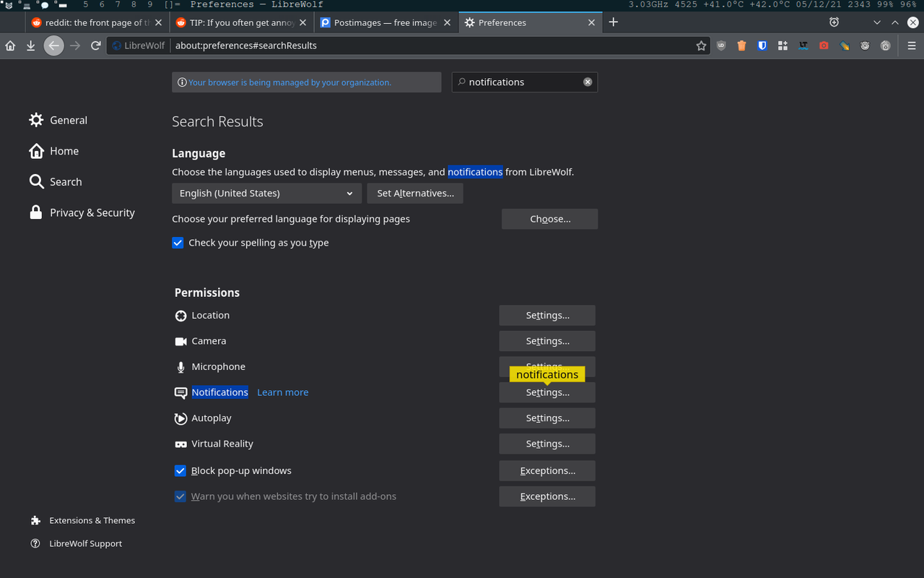The height and width of the screenshot is (578, 924).
Task: Open Autoplay permission Settings
Action: pos(547,418)
